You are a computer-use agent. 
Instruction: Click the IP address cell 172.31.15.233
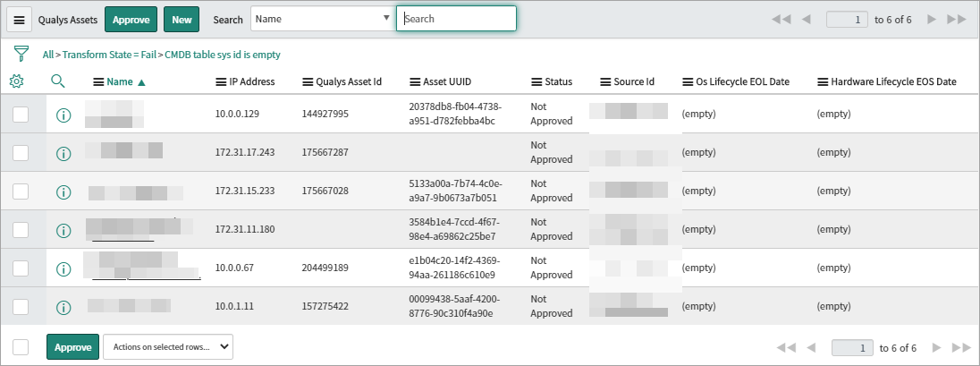pos(244,192)
